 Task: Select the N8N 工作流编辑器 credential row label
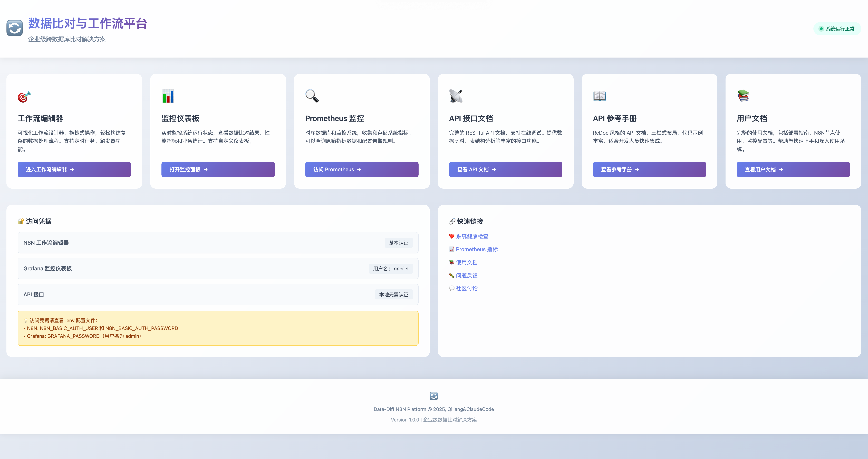[x=46, y=243]
